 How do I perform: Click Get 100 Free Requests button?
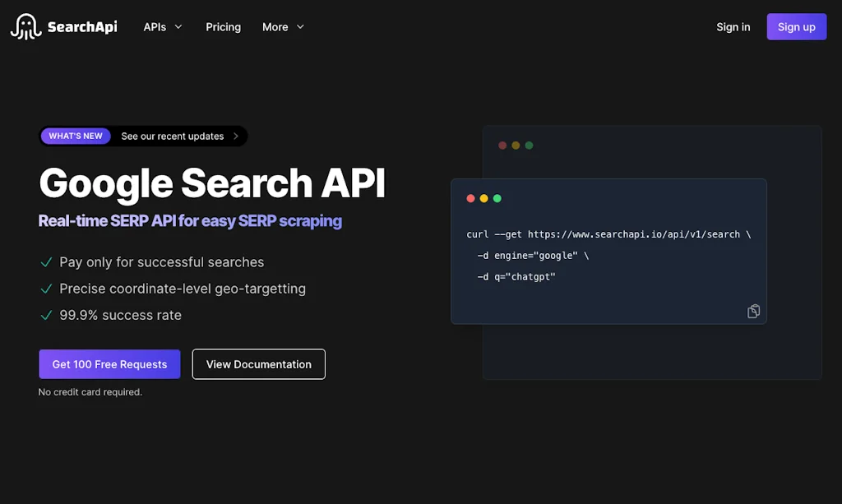click(109, 364)
